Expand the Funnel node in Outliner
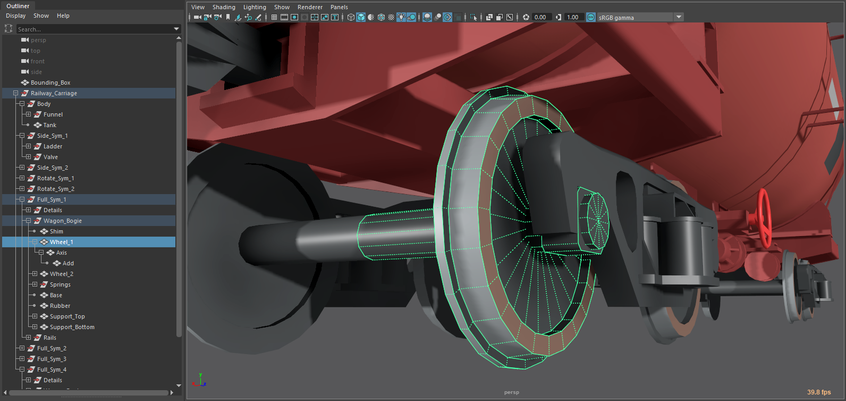 coord(27,114)
